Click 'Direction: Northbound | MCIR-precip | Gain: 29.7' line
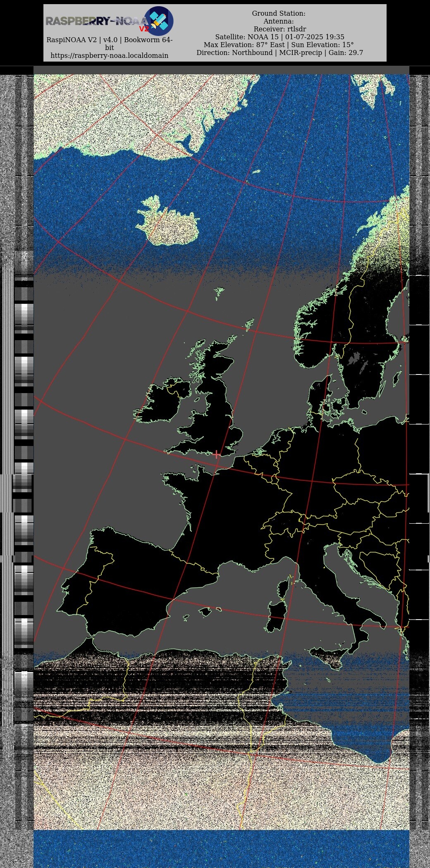Viewport: 430px width, 868px height. [x=280, y=52]
